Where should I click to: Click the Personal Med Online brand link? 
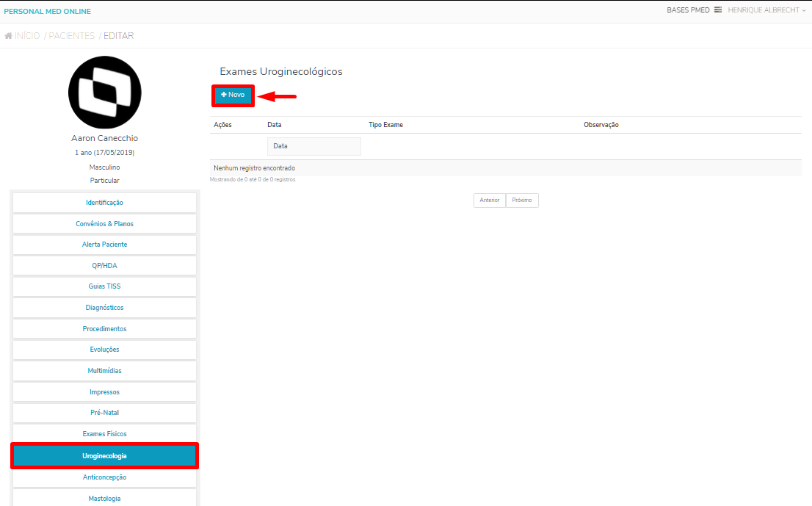[x=47, y=12]
